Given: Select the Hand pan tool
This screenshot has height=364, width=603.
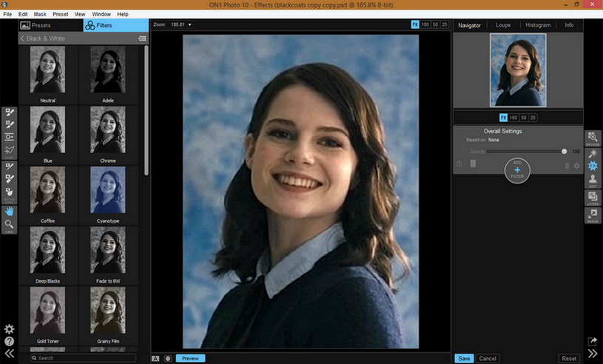Looking at the screenshot, I should [x=9, y=211].
